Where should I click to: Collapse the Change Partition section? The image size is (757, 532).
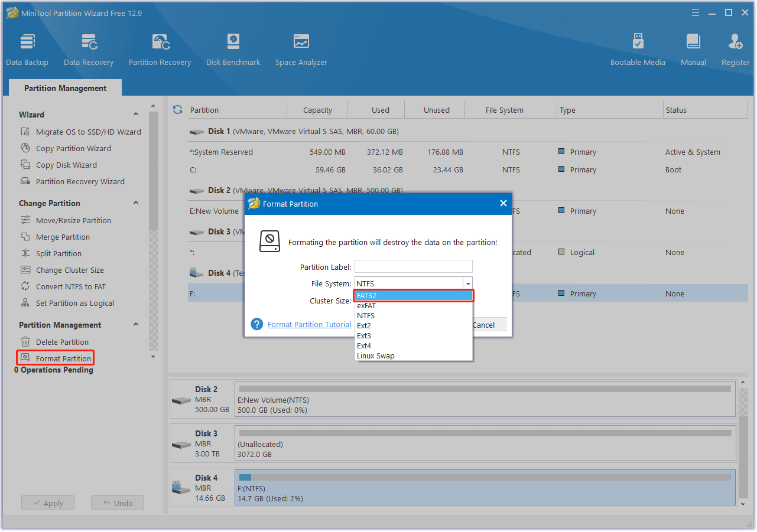coord(136,203)
